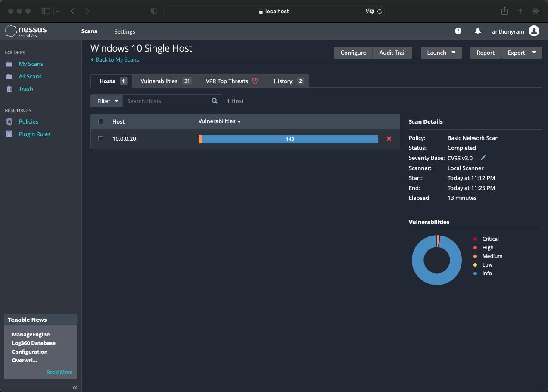Click the user avatar icon
This screenshot has height=392, width=548.
(x=534, y=31)
